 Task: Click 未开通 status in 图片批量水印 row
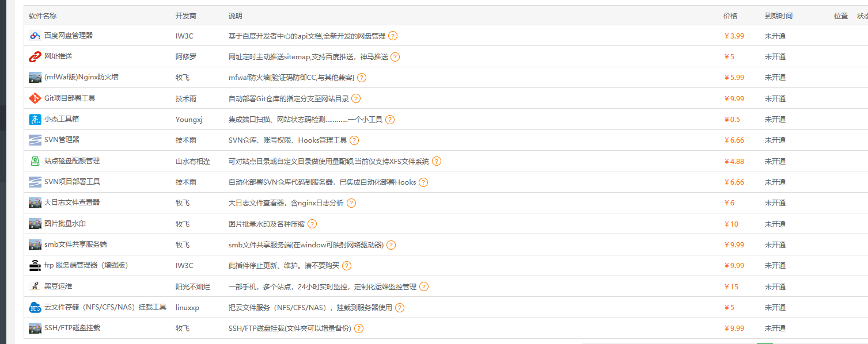tap(775, 224)
